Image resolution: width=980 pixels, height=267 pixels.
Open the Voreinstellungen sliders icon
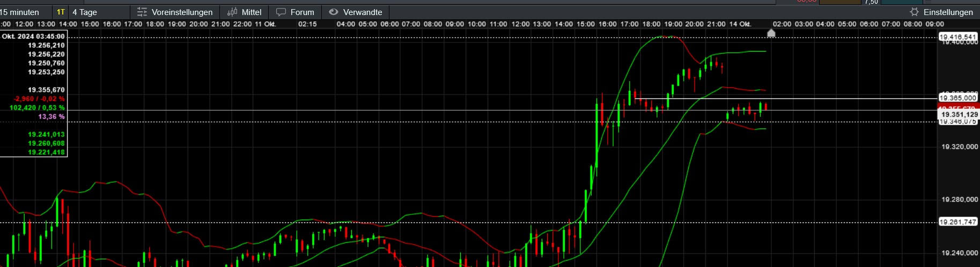click(142, 12)
